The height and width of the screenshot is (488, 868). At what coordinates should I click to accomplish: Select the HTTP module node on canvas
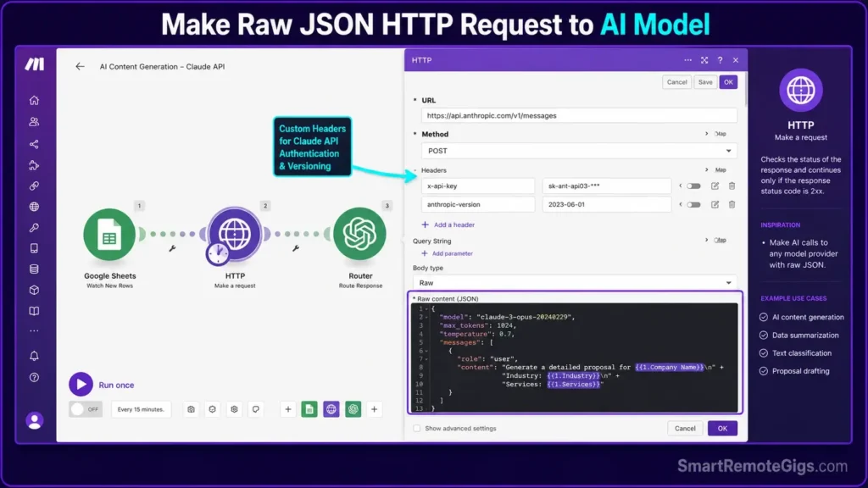235,235
